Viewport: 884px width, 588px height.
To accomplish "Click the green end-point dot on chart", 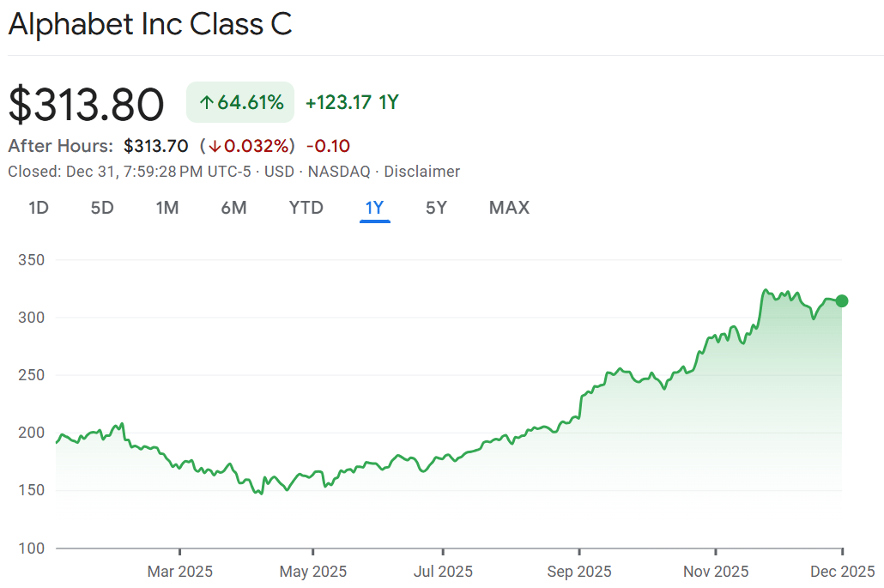I will [x=842, y=301].
